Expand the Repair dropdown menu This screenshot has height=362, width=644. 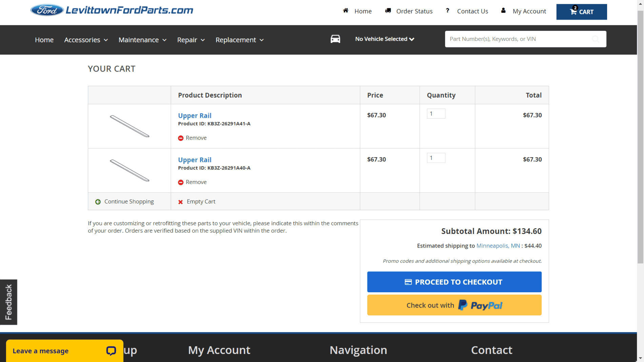point(191,40)
